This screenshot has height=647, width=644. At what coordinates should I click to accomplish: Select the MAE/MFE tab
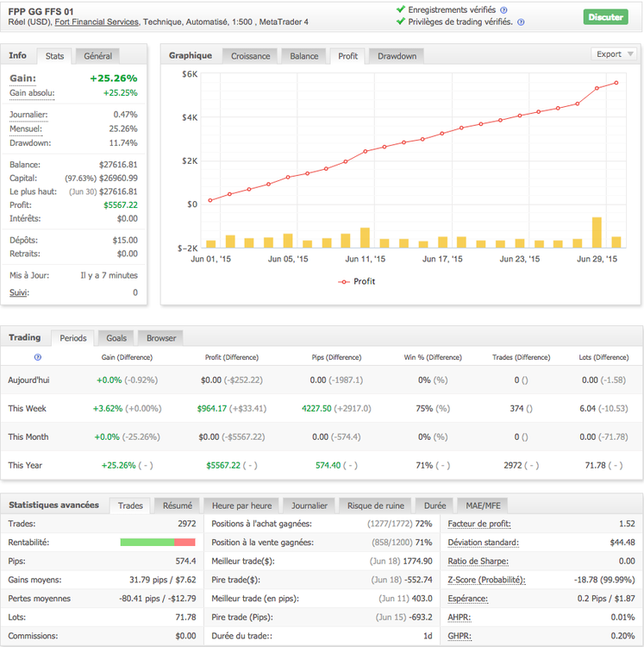coord(483,506)
